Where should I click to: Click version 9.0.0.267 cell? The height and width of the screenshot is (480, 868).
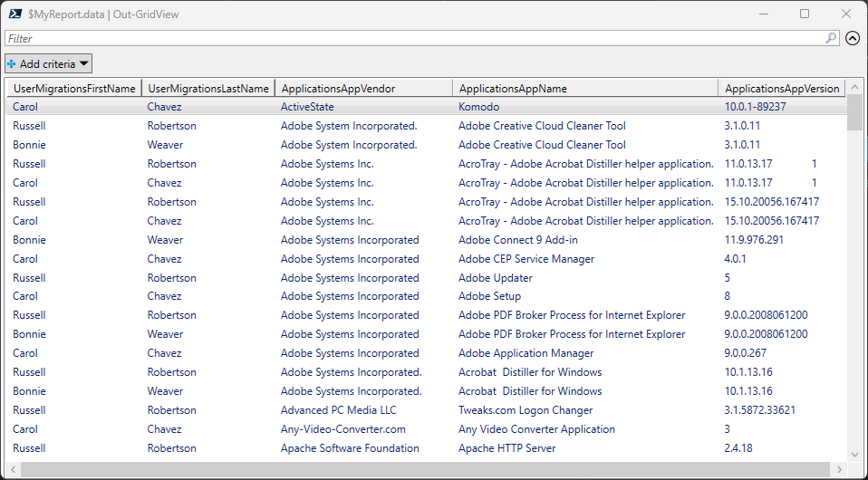pos(745,352)
